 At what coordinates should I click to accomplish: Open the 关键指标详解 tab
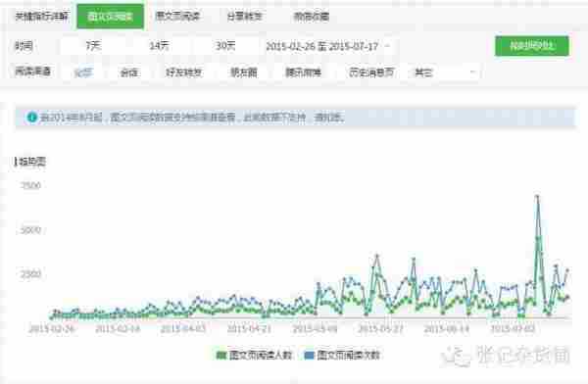(x=41, y=16)
